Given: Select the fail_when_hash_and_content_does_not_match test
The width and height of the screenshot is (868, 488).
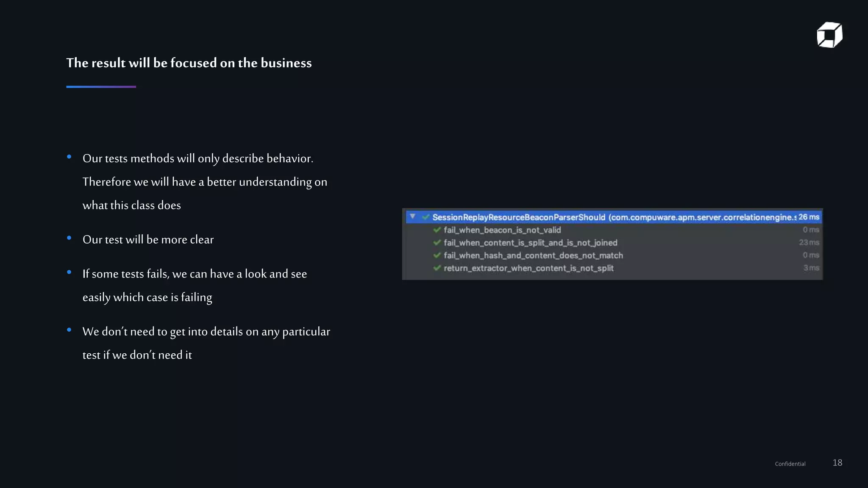Looking at the screenshot, I should (533, 255).
